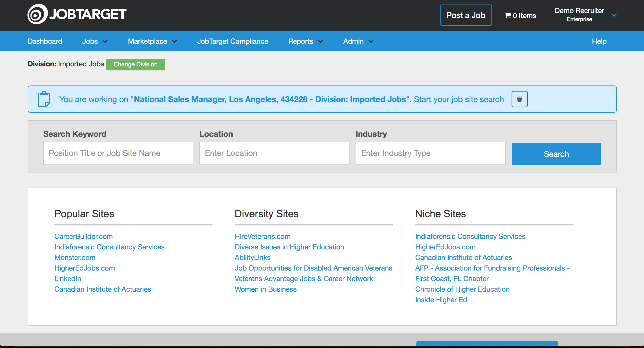Viewport: 644px width, 348px height.
Task: Open the shopping cart with 0 items
Action: coord(520,15)
